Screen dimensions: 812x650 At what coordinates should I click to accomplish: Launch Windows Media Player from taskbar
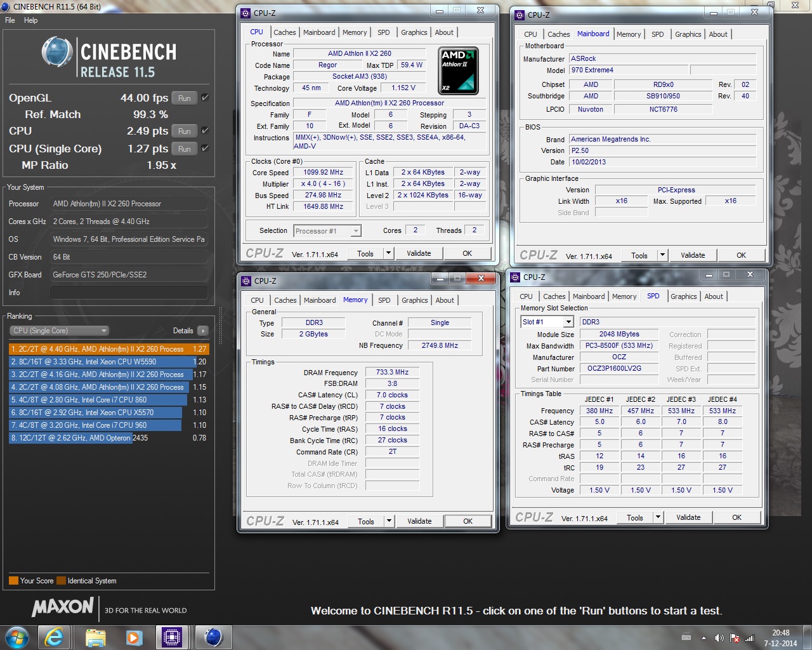point(134,637)
